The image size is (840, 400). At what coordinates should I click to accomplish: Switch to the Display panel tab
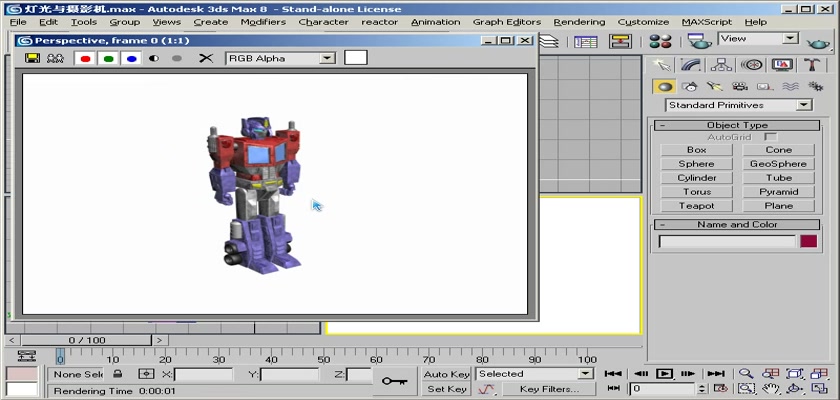(782, 65)
